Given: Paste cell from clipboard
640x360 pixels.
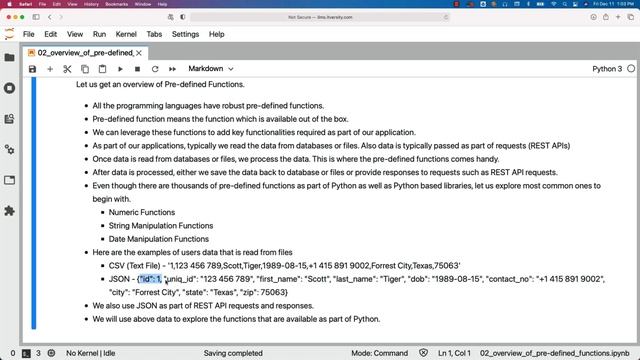Looking at the screenshot, I should point(102,69).
